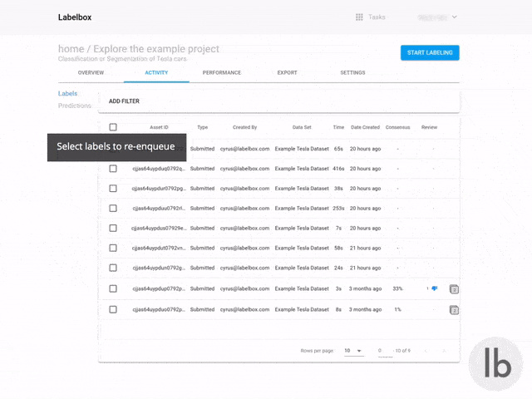Click the 33% consensus value
This screenshot has height=399, width=532.
pos(397,288)
